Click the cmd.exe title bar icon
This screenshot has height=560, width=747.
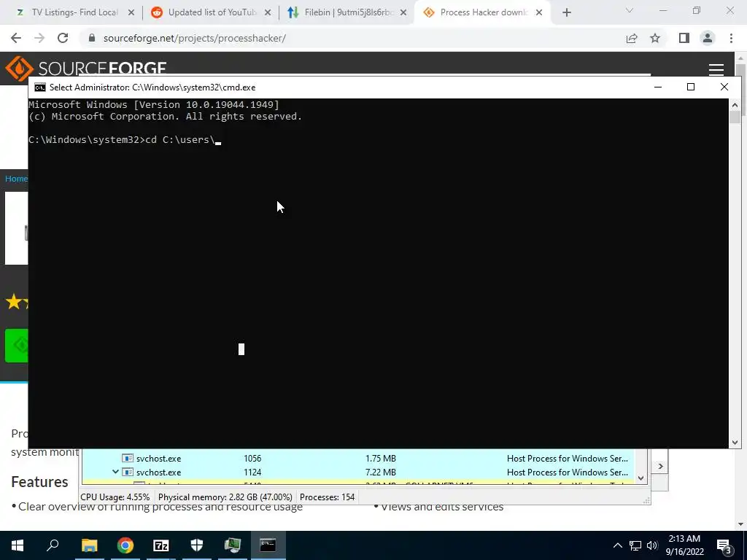40,87
